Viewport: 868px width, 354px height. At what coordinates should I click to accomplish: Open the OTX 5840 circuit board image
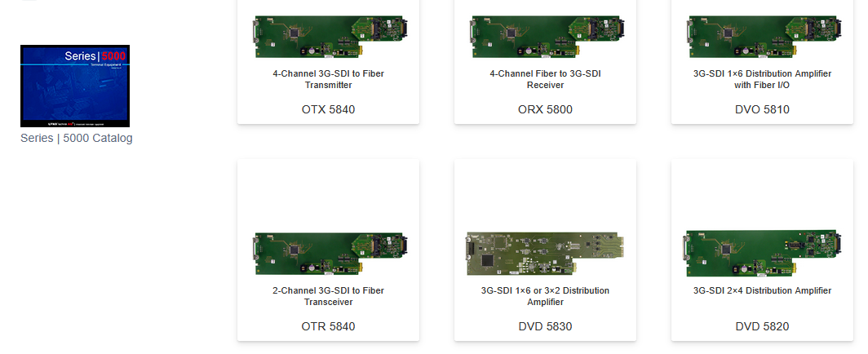[328, 37]
